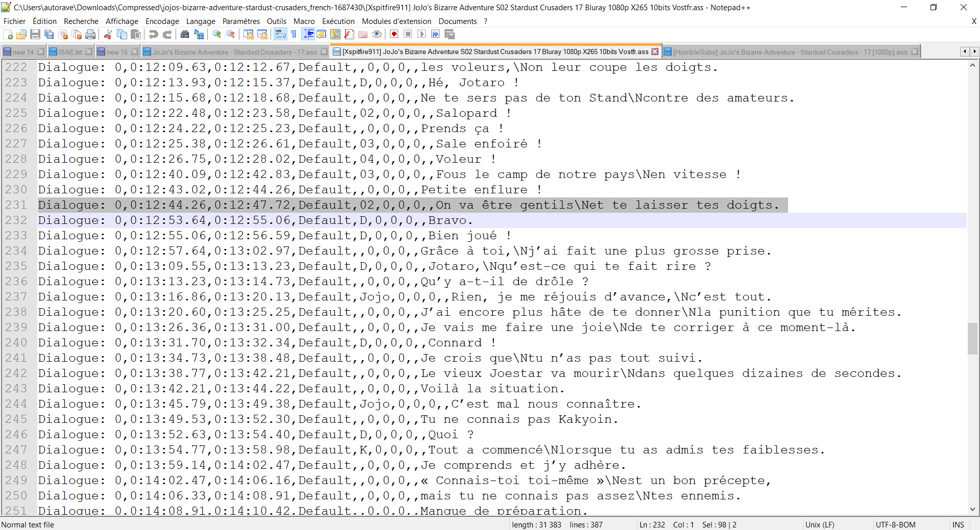
Task: Open the Macro menu
Action: point(304,21)
